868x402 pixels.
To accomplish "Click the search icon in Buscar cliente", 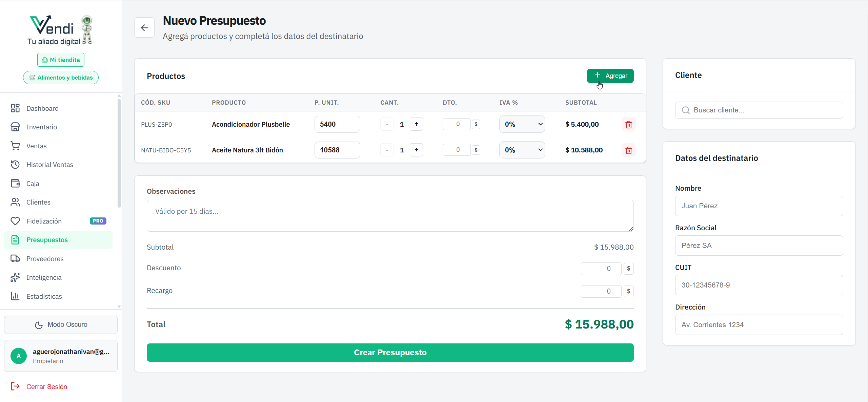I will 686,110.
